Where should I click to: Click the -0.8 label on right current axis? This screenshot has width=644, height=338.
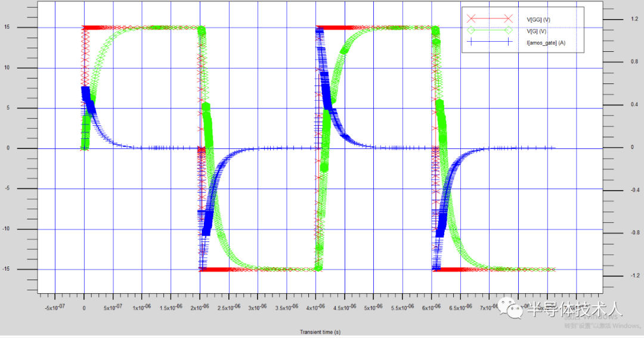pyautogui.click(x=635, y=233)
